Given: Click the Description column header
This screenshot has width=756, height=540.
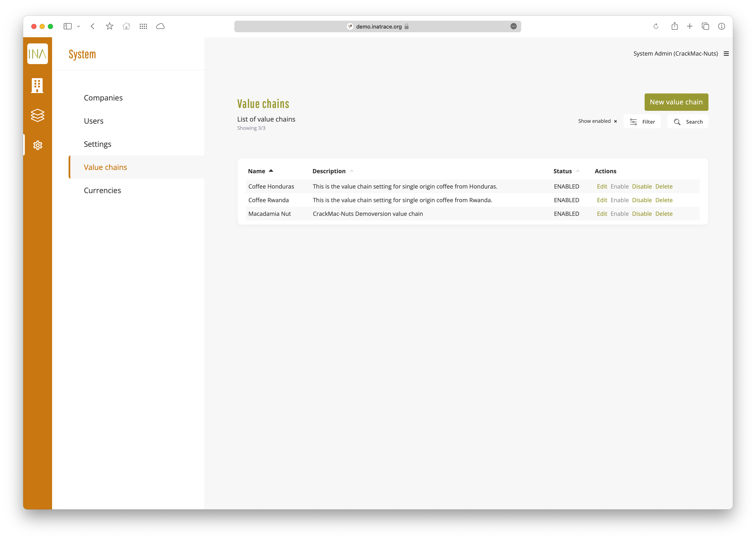Looking at the screenshot, I should (329, 171).
